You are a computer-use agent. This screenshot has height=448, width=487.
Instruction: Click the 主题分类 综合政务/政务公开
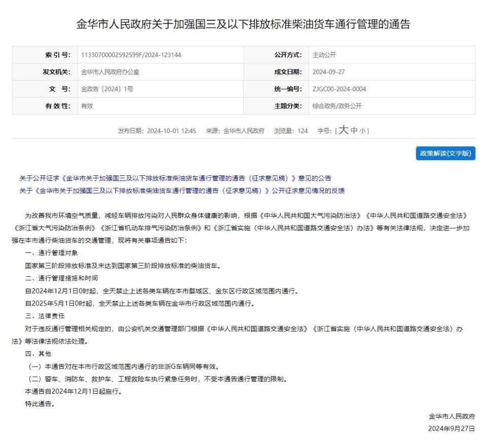click(337, 106)
